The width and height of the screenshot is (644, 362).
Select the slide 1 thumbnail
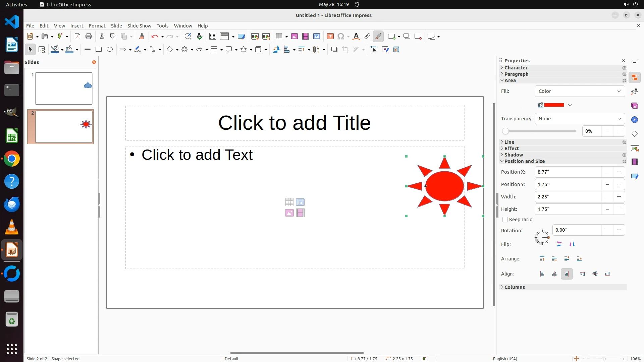(64, 88)
